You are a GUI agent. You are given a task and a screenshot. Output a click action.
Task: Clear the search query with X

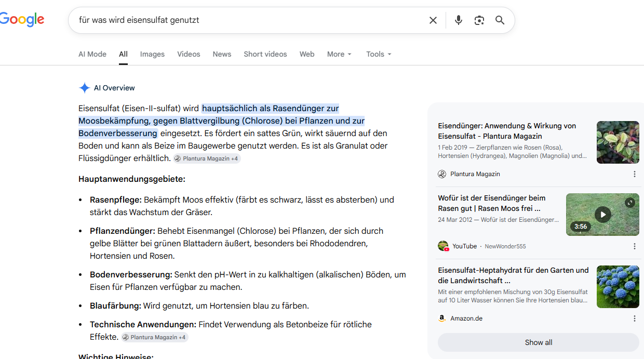(433, 20)
